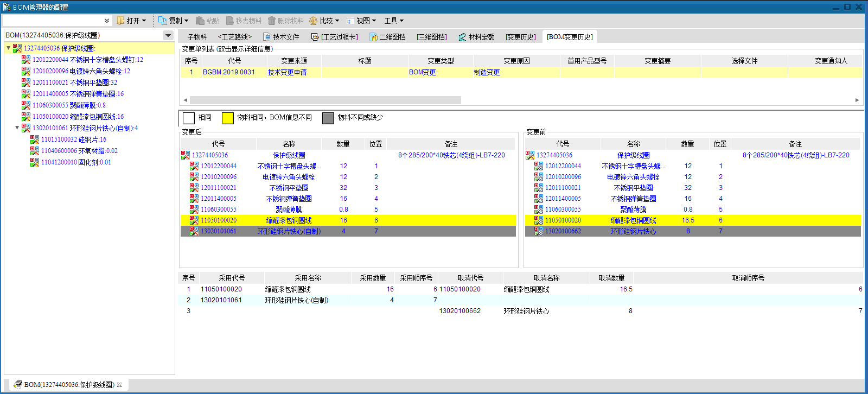
Task: Click the 技术变更申请 source link
Action: 287,72
